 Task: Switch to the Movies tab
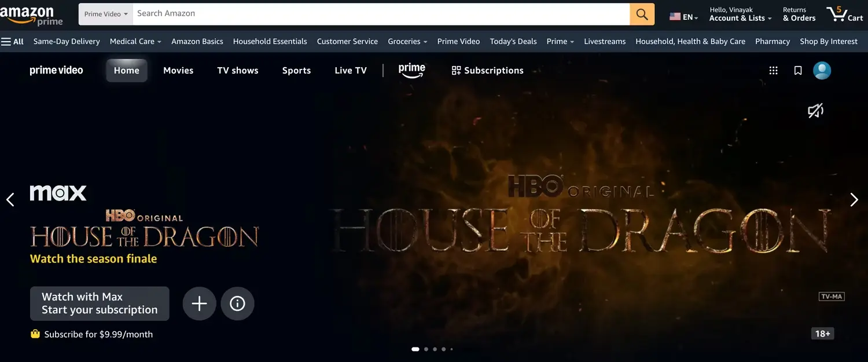click(178, 71)
